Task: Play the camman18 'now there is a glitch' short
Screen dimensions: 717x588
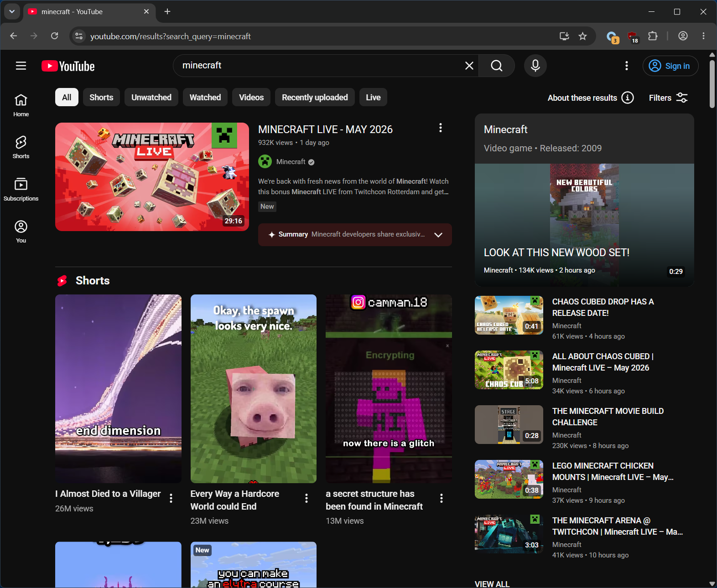Action: 389,389
